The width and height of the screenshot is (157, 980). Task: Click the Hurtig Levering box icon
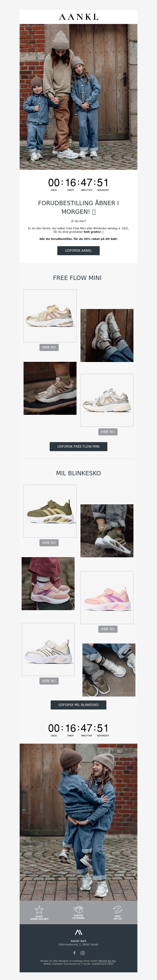coord(78,909)
